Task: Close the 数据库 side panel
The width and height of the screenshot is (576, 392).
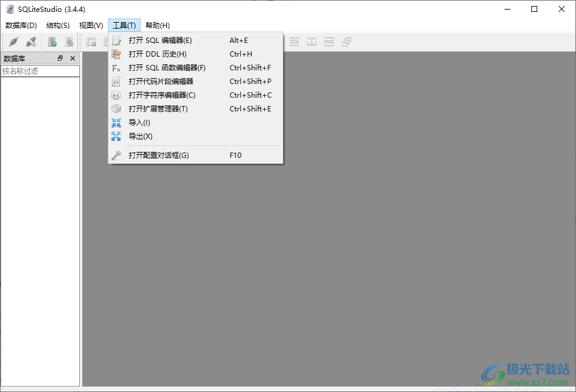Action: pos(72,58)
